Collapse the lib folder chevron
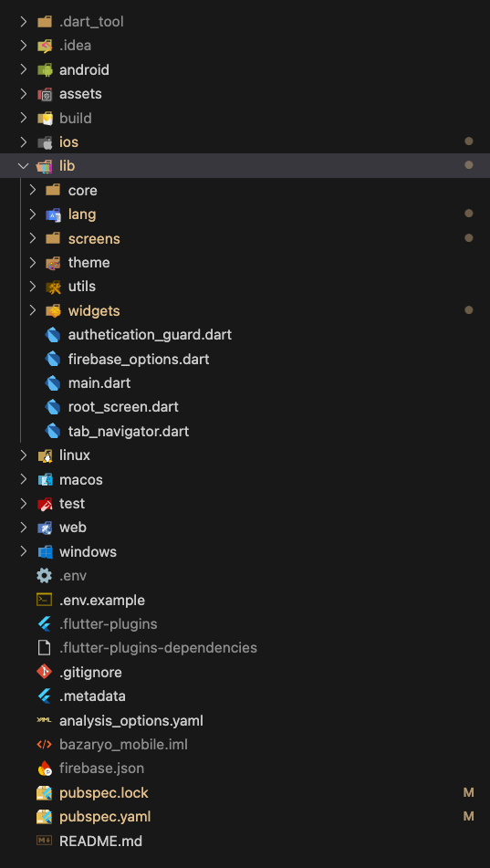 [x=23, y=166]
